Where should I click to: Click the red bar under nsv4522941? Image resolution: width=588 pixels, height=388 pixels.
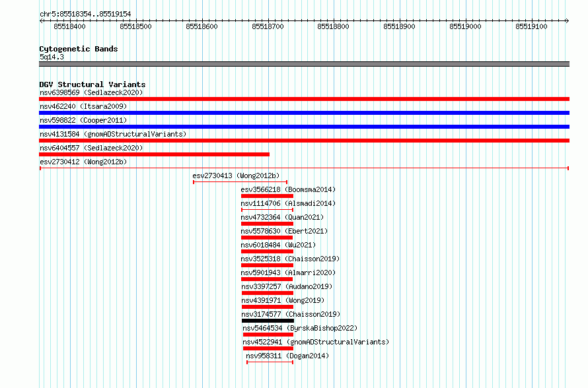268,348
